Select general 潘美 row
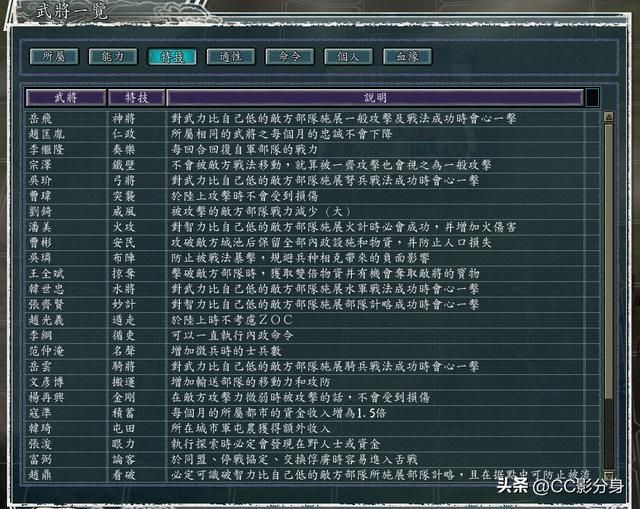The image size is (640, 509). pyautogui.click(x=312, y=227)
